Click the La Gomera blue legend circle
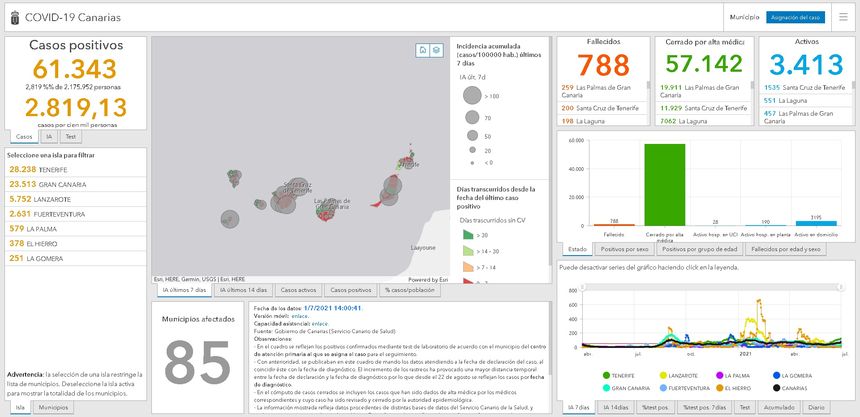 [x=777, y=375]
